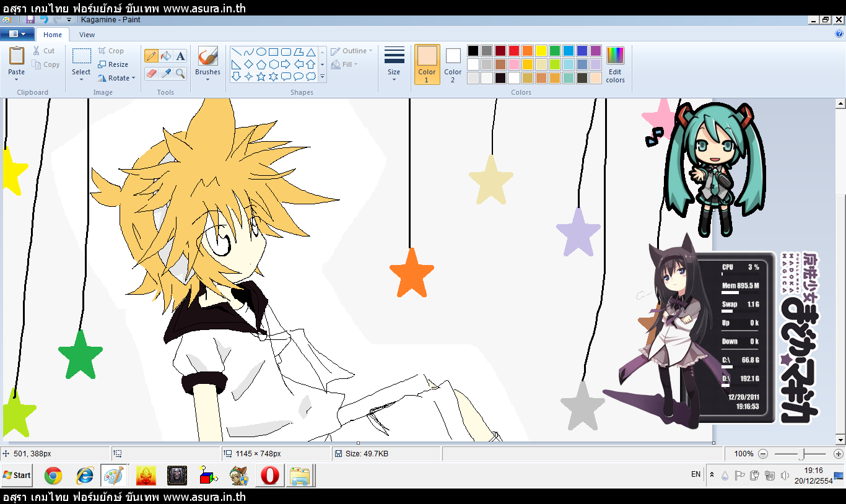Open the Size dropdown
Viewport: 846px width, 504px height.
(x=394, y=64)
